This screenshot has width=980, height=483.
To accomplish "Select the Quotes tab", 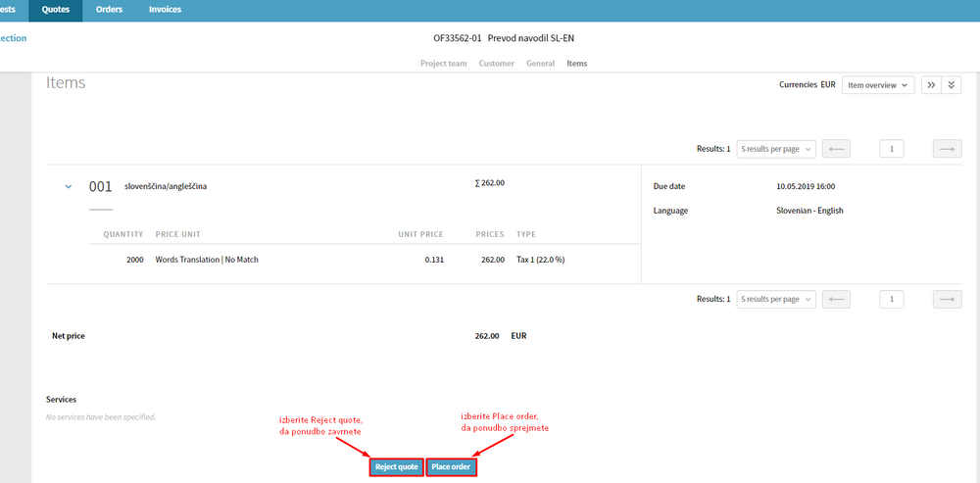I will click(x=55, y=10).
